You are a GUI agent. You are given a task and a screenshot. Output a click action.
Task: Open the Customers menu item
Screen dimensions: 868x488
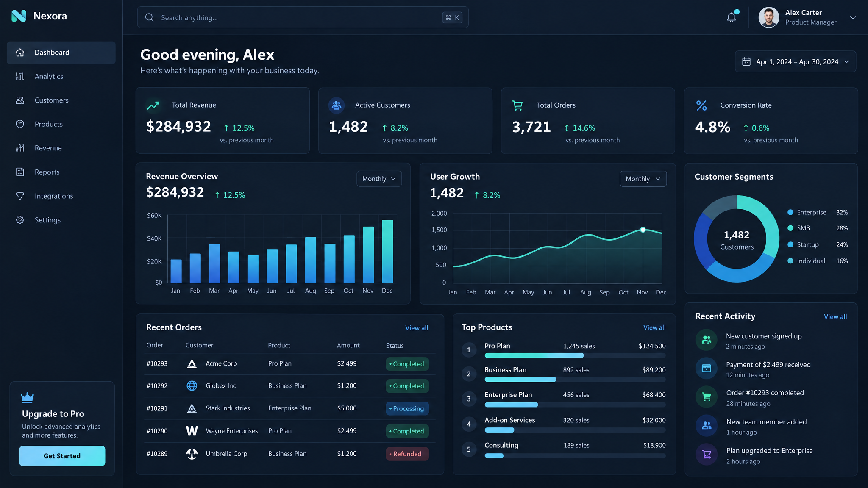click(61, 100)
